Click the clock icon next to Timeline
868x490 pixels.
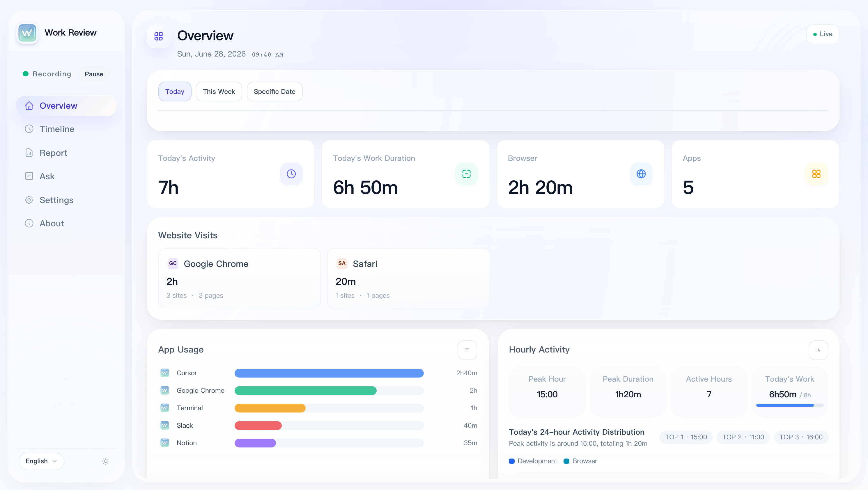pyautogui.click(x=29, y=129)
